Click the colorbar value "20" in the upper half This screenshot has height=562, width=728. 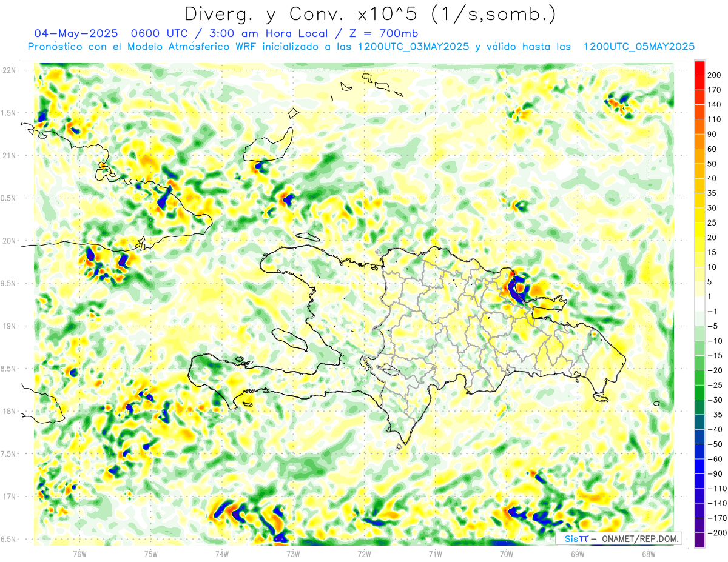point(712,238)
